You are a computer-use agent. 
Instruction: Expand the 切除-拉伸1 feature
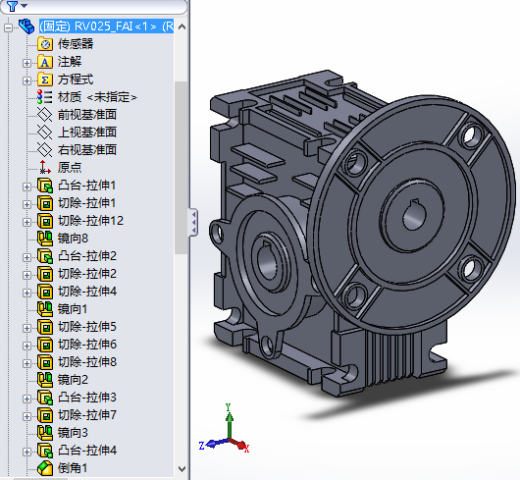point(27,204)
